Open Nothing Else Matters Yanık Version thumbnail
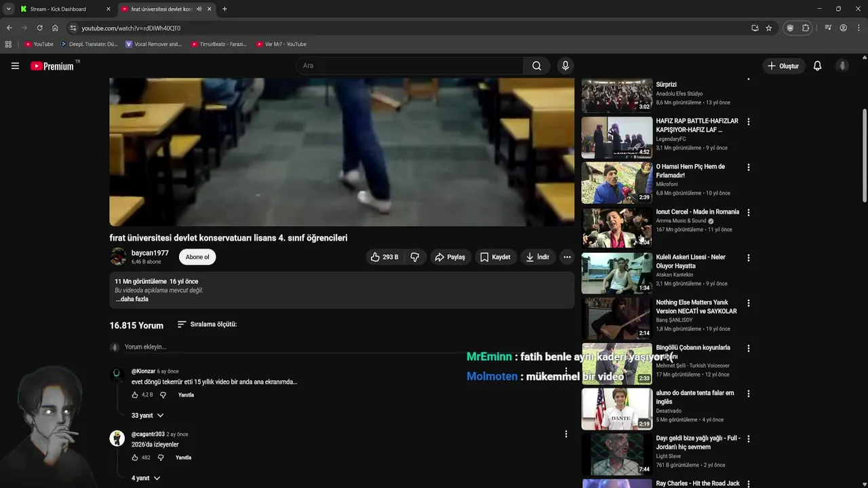 click(616, 318)
